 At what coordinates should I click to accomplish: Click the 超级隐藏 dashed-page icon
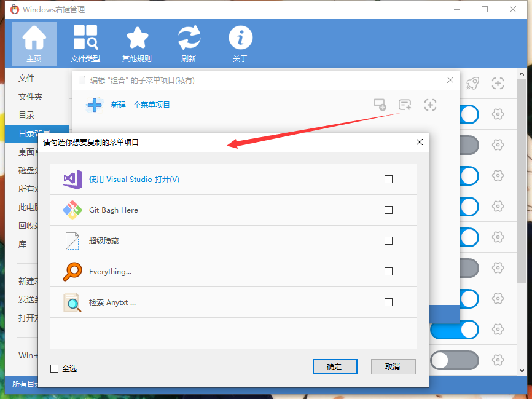[x=72, y=240]
